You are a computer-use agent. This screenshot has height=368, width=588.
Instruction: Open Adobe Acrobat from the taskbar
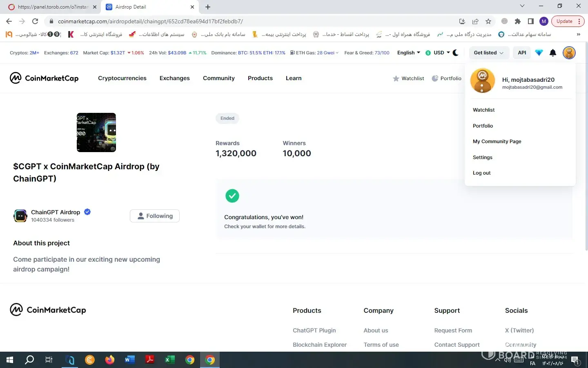[x=149, y=360]
